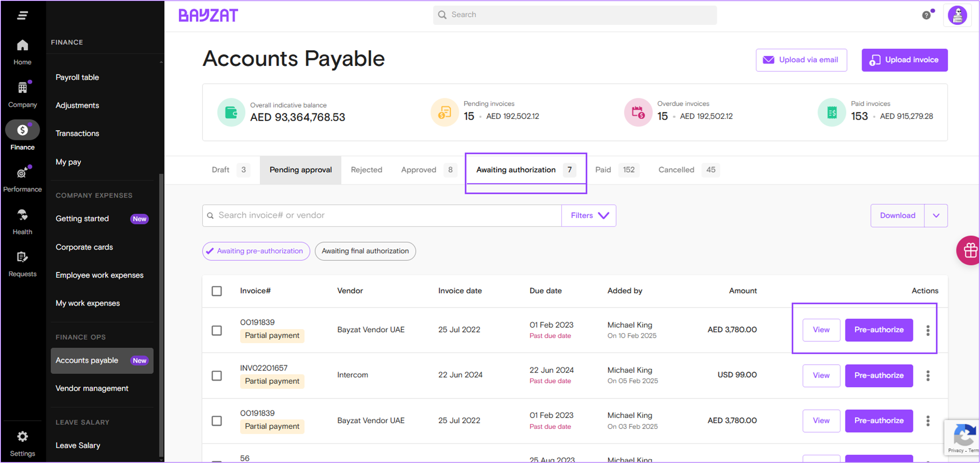Open Vendor management in sidebar
Viewport: 980px width, 463px height.
[x=92, y=388]
